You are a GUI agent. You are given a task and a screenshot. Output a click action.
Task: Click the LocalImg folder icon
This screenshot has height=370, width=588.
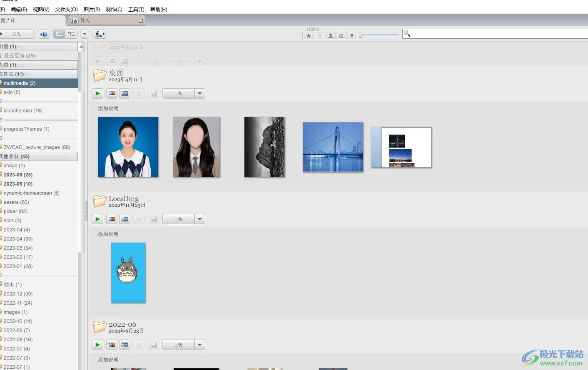pos(100,201)
